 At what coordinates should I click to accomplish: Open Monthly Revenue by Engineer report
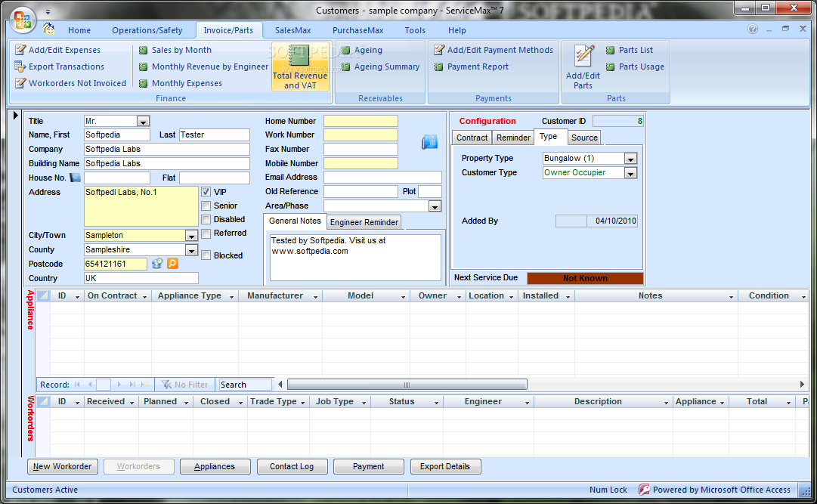coord(204,66)
